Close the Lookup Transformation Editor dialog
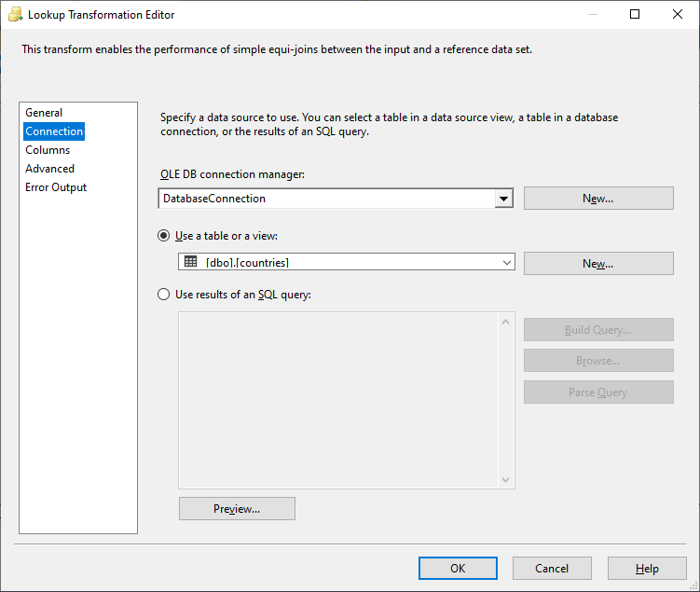Image resolution: width=700 pixels, height=592 pixels. click(x=678, y=15)
